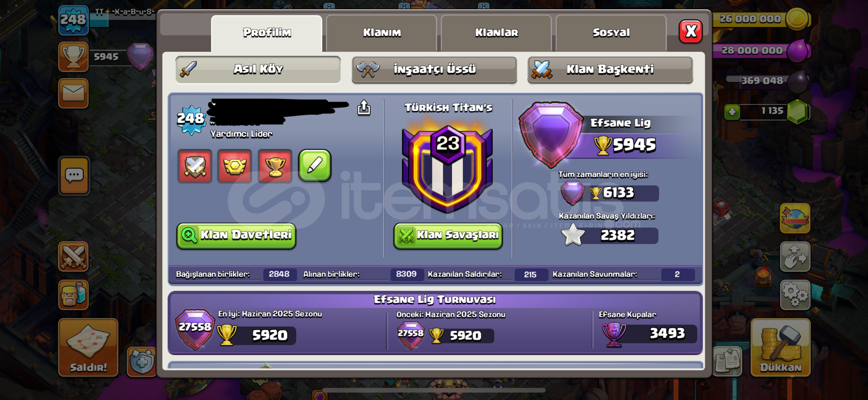Open the Dükkan shop button
This screenshot has width=868, height=400.
(x=780, y=347)
